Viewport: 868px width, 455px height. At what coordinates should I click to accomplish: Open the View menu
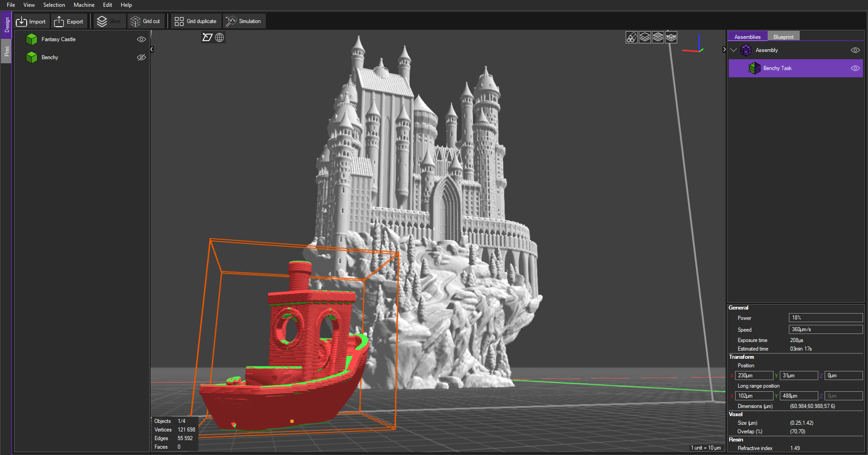coord(29,5)
